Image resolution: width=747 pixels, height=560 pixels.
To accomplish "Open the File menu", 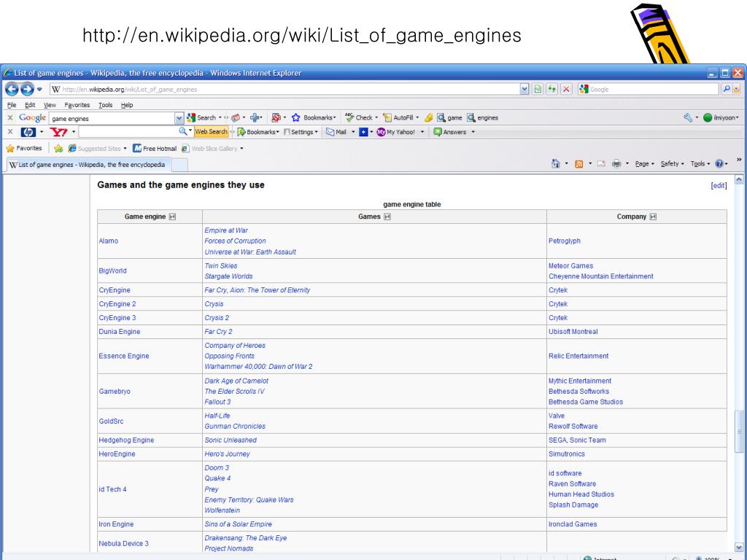I will 12,105.
